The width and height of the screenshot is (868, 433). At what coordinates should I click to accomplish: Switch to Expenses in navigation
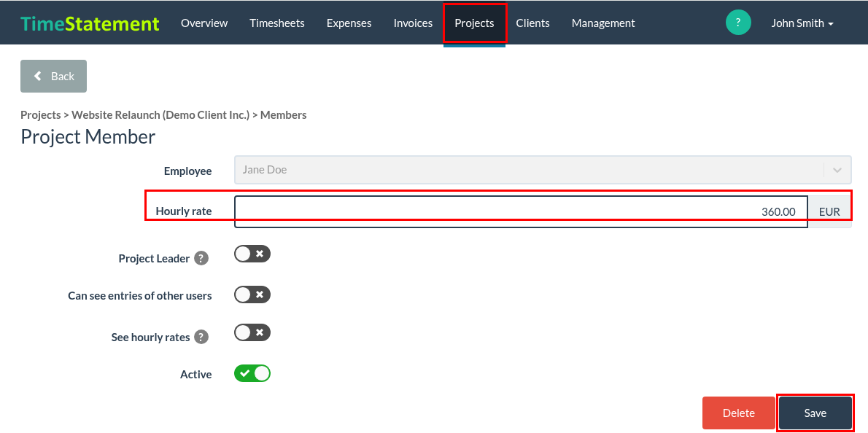tap(349, 23)
